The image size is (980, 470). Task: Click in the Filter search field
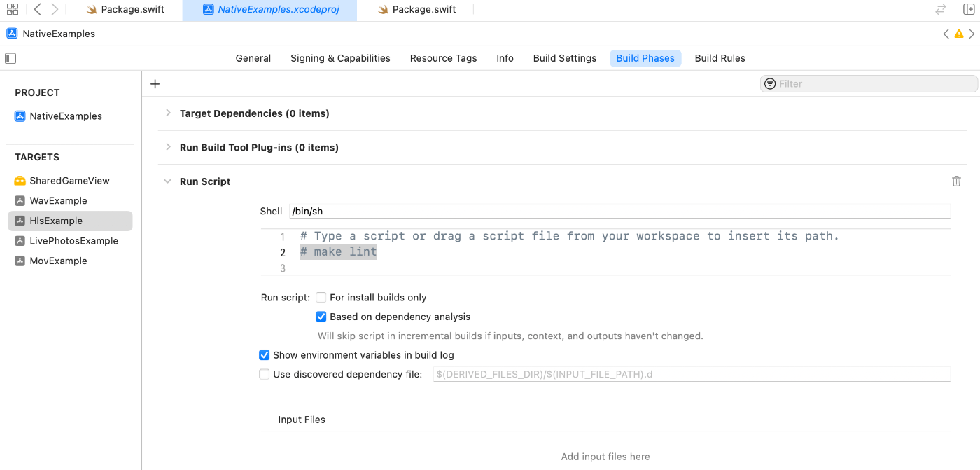869,84
